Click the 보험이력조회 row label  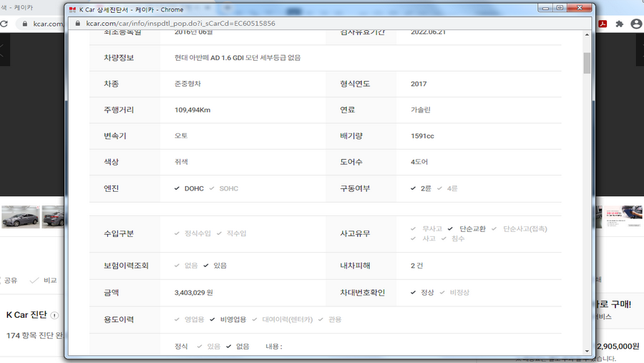[126, 266]
